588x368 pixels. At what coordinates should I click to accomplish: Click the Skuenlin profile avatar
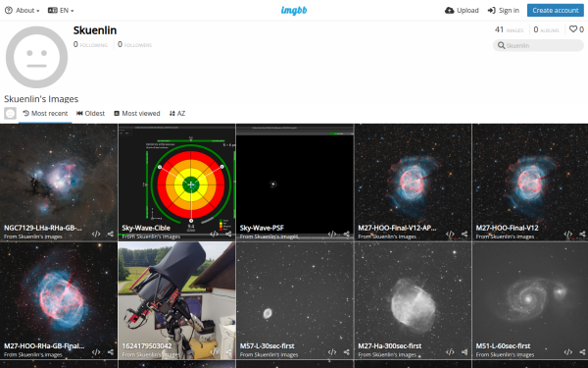36,57
